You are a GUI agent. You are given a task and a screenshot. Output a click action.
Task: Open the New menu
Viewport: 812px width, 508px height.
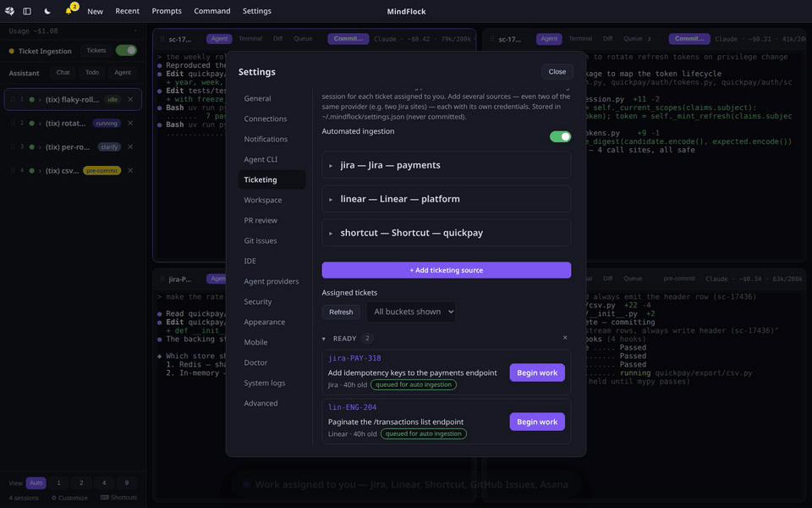pos(95,11)
